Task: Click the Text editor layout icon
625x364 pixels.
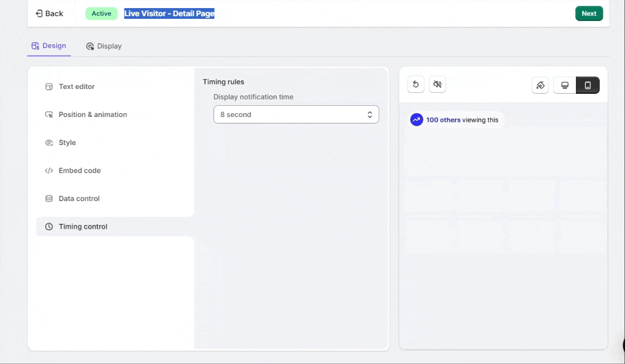Action: coord(49,86)
